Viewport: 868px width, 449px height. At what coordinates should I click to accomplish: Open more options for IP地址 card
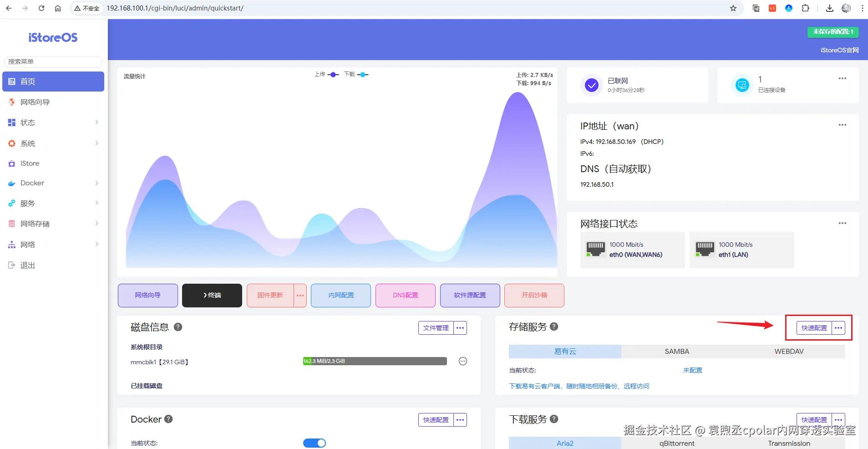843,125
